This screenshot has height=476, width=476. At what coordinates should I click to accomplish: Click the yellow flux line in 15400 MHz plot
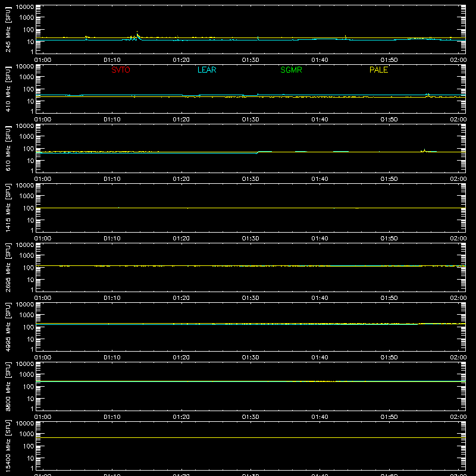click(x=250, y=437)
